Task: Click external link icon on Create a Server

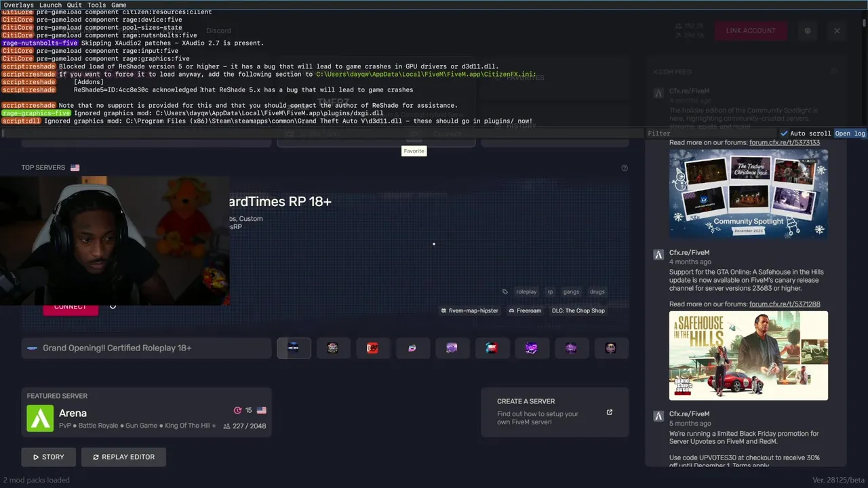Action: (609, 411)
